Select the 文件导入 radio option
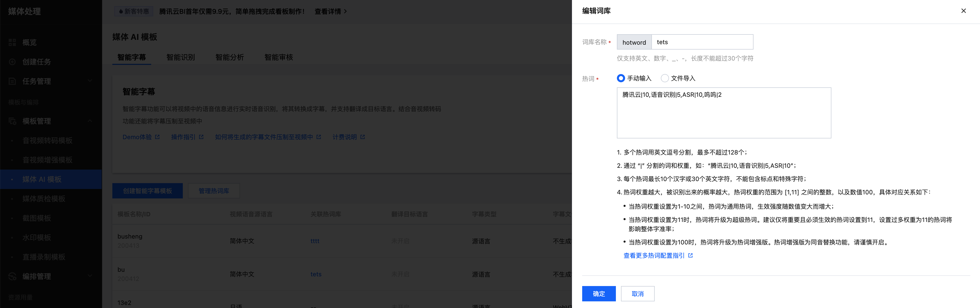 click(665, 78)
